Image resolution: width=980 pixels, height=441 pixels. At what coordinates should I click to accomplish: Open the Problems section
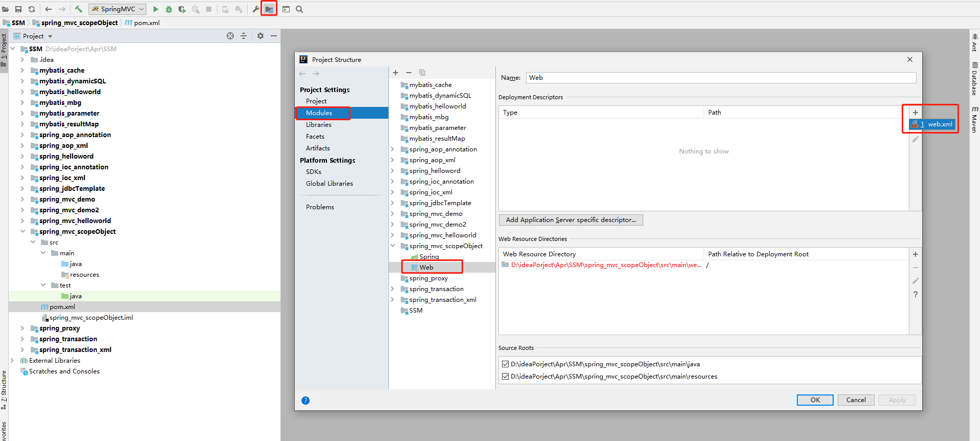(320, 207)
